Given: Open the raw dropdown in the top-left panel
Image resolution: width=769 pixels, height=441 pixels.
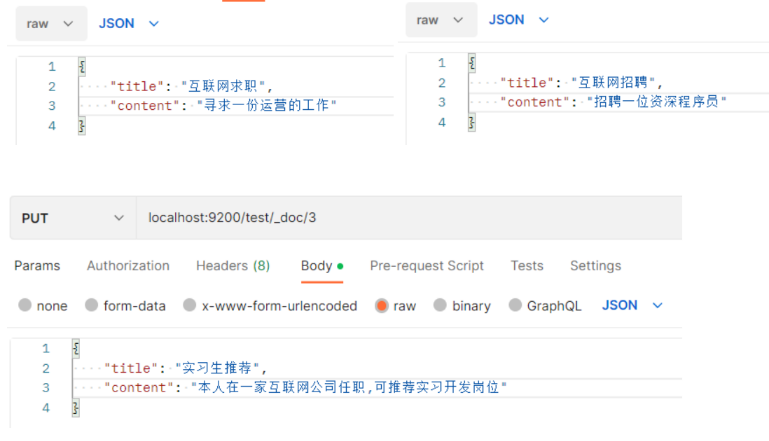Looking at the screenshot, I should [x=51, y=24].
